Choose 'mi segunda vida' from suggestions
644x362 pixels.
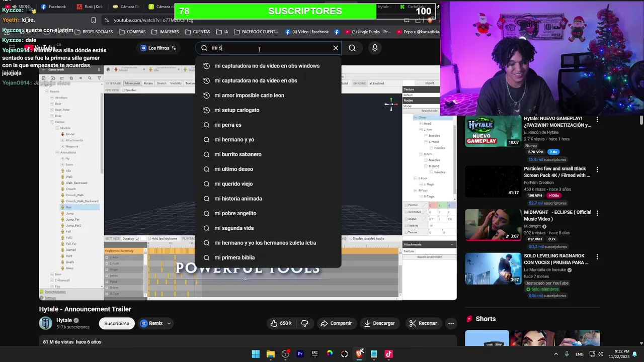point(268,228)
